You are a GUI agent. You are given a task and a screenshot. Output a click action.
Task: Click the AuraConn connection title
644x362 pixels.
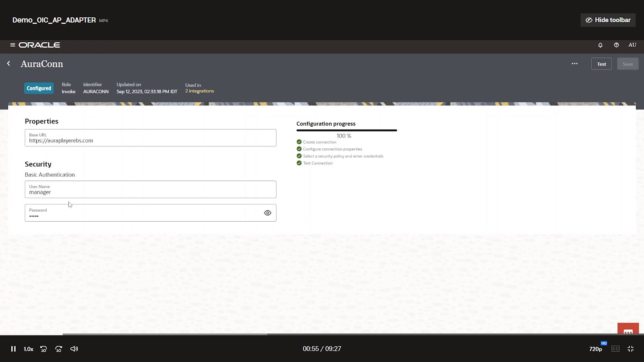[42, 64]
